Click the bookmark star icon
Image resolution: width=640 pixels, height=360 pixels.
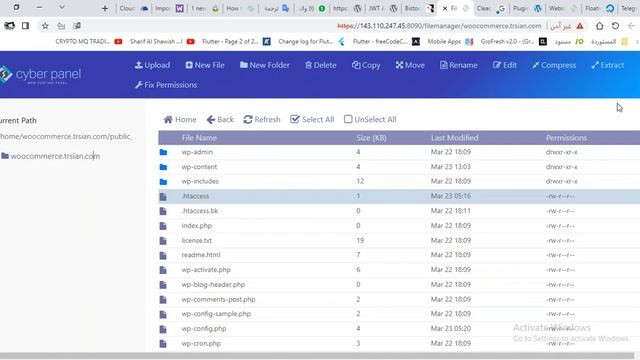pos(45,26)
